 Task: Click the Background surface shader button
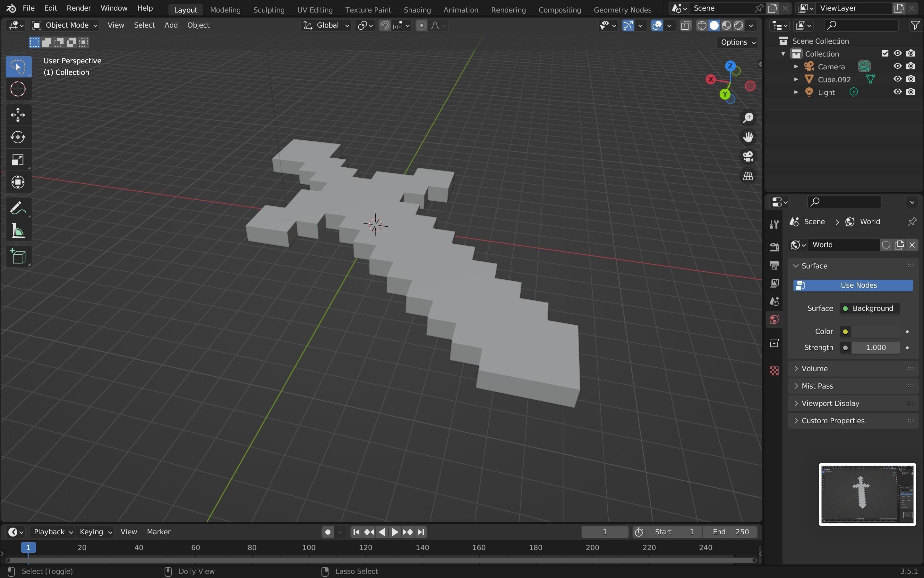(869, 309)
